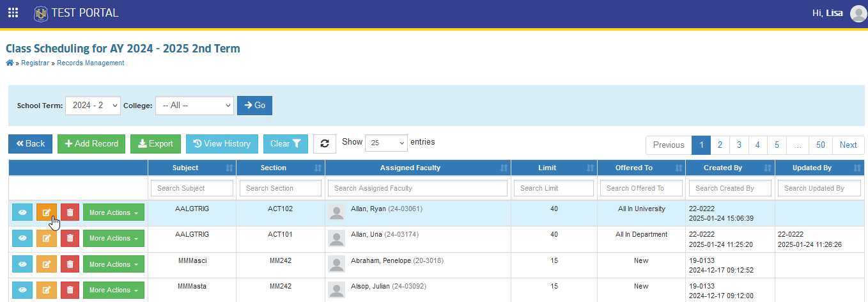Screen dimensions: 868x302
Task: Select current page 1 button
Action: 701,145
